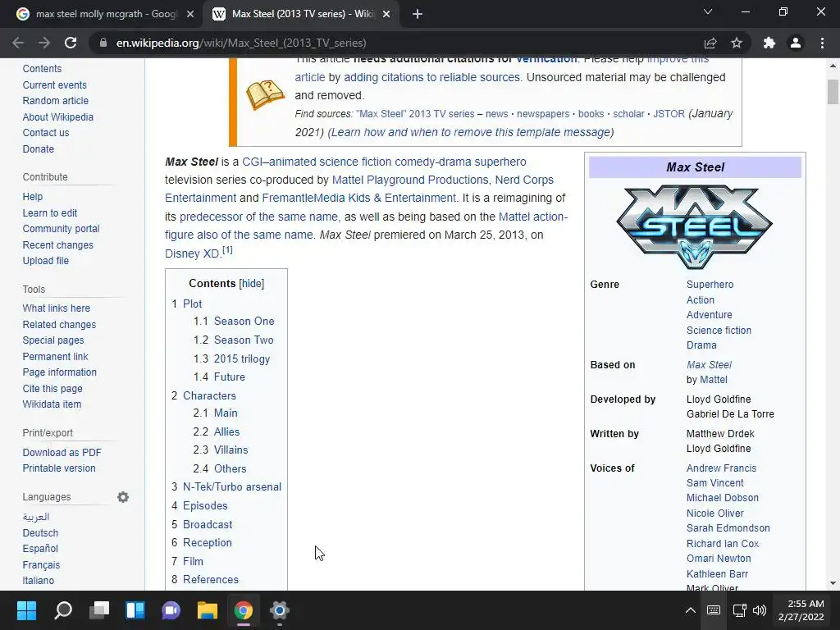Open Task View on the taskbar
Image resolution: width=840 pixels, height=630 pixels.
click(99, 610)
